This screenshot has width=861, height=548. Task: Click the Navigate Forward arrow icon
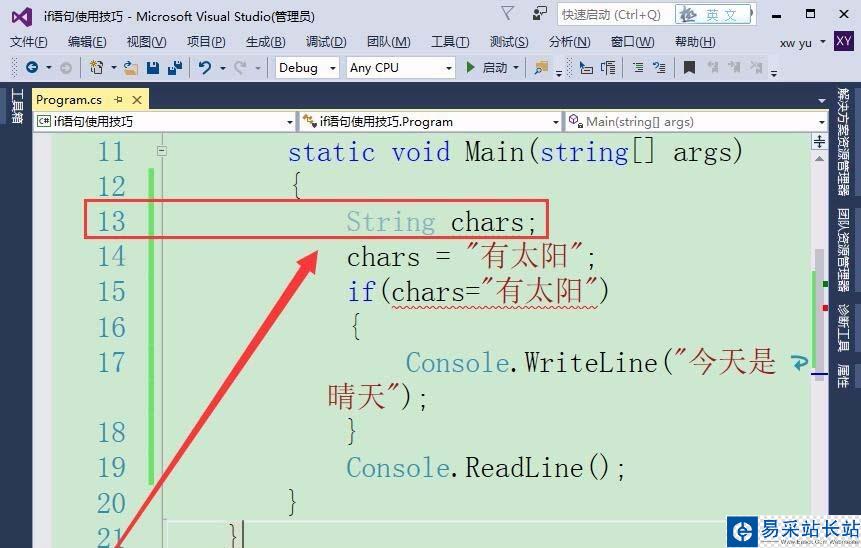coord(65,68)
